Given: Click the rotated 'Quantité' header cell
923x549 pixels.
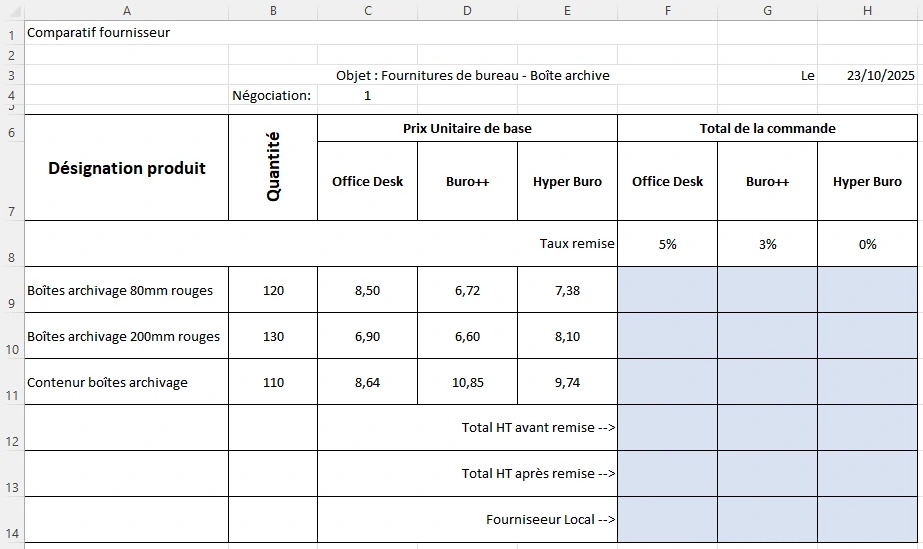Looking at the screenshot, I should [273, 168].
